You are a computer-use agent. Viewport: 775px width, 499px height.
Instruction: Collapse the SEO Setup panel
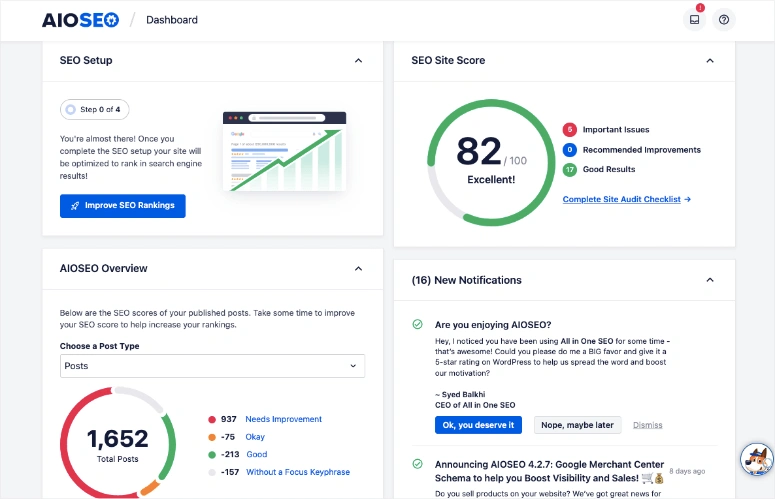[x=358, y=61]
